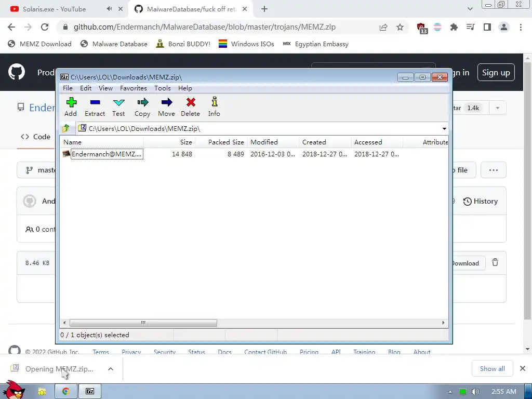The image size is (532, 399).
Task: Show hidden tray icons arrow
Action: 450,392
